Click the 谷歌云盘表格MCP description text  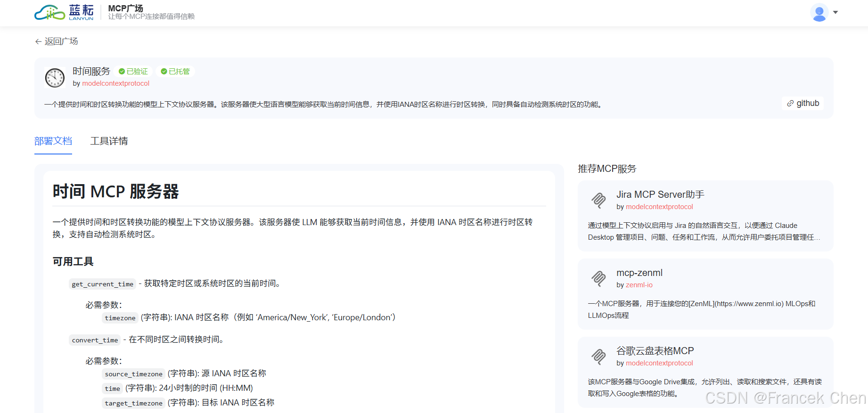tap(705, 388)
